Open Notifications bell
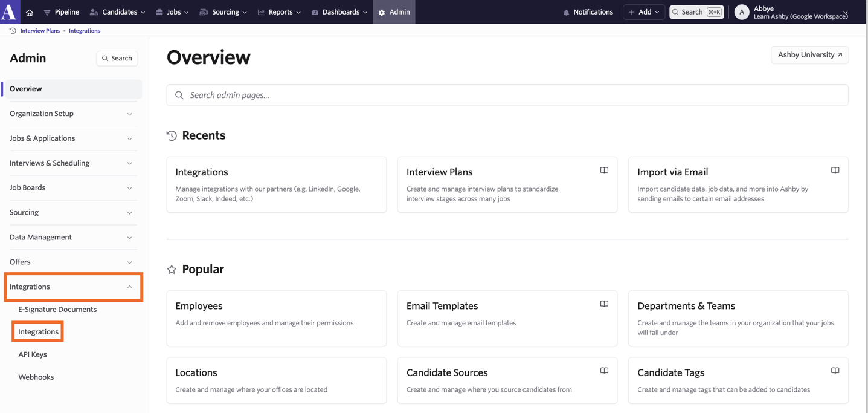Viewport: 868px width, 413px height. 588,12
